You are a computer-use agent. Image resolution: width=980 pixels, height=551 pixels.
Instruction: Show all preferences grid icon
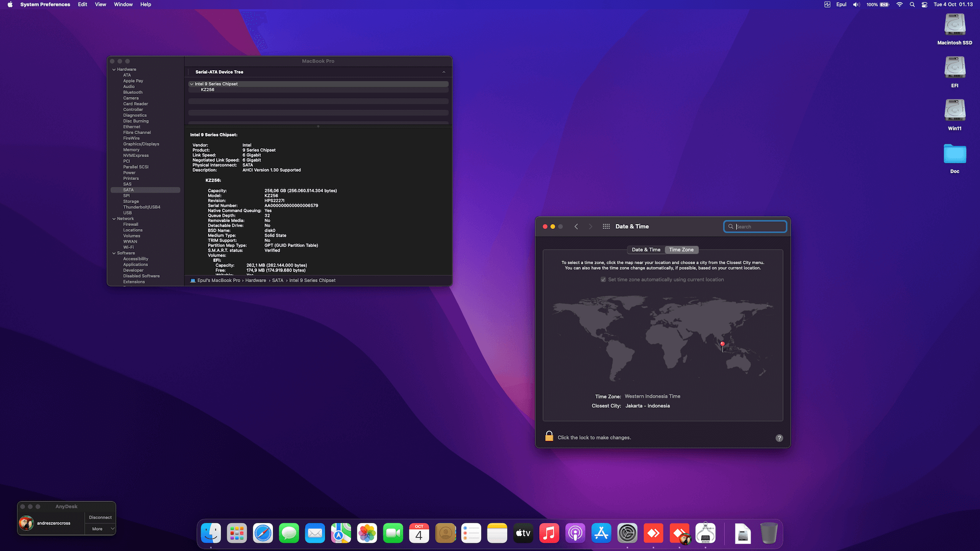[606, 227]
